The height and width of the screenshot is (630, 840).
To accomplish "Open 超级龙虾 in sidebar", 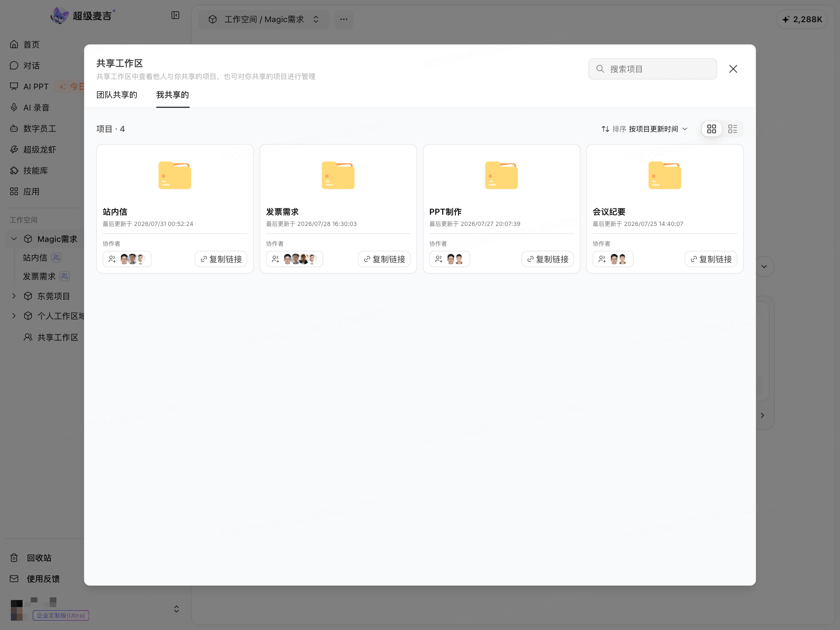I will (33, 149).
